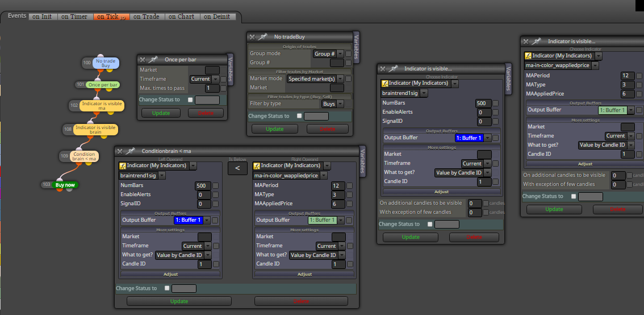The width and height of the screenshot is (644, 315).
Task: Check the checkbox beside MAPeriod in the right operand
Action: [349, 185]
